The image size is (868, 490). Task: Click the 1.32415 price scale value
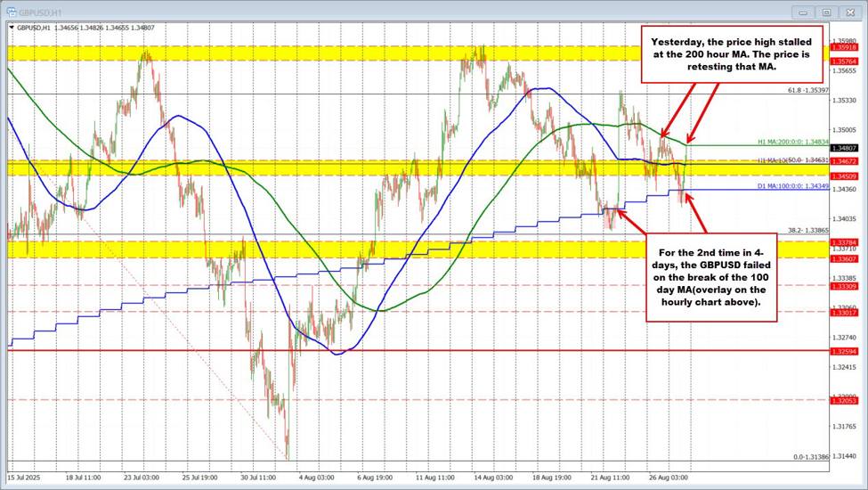point(844,367)
